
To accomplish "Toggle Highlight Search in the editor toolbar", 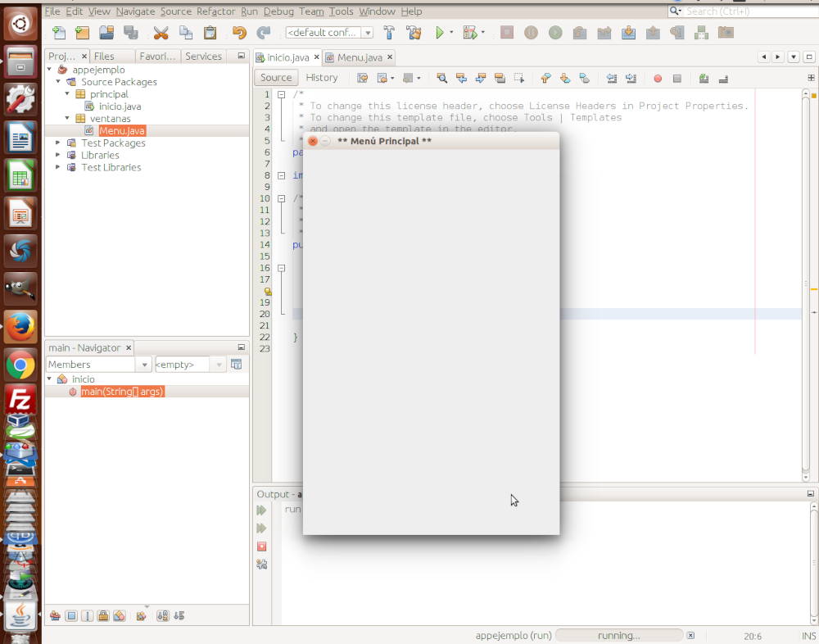I will (500, 78).
